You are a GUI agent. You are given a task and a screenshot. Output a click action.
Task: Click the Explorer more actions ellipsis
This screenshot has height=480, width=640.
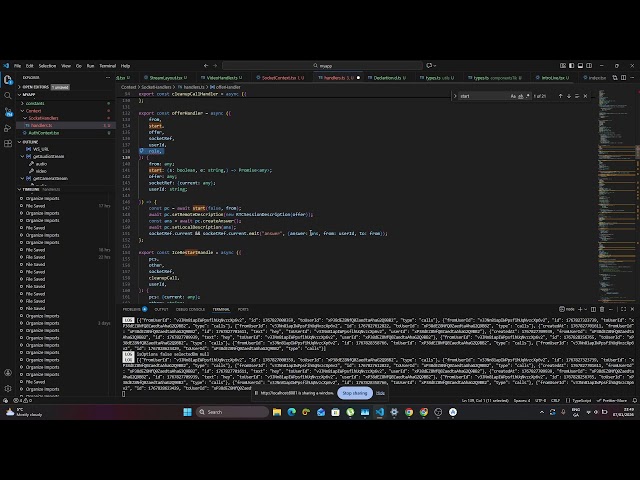coord(108,77)
